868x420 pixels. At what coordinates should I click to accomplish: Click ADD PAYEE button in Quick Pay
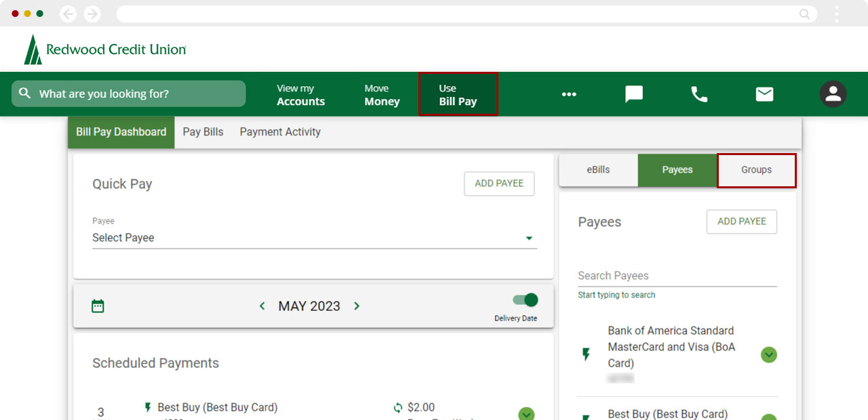(498, 184)
